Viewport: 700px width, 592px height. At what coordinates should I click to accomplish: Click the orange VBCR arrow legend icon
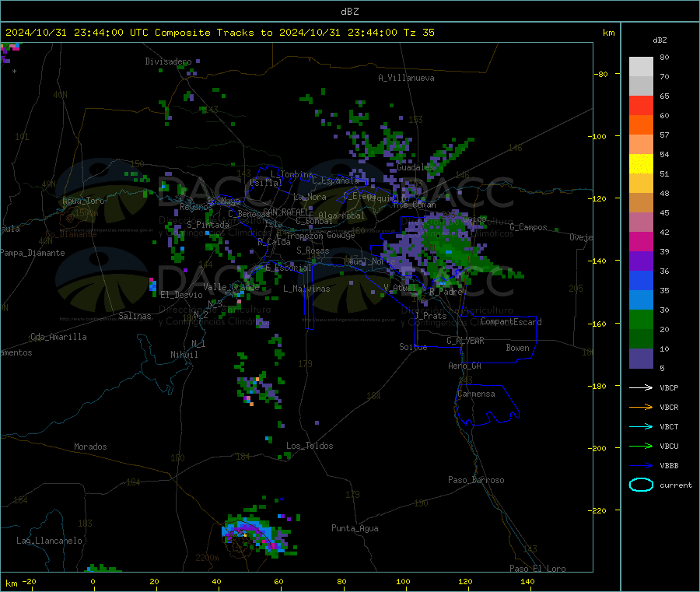[641, 407]
